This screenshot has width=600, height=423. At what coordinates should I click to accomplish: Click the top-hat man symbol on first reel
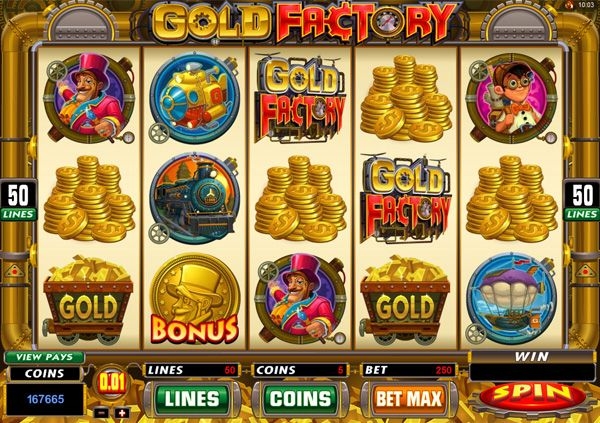click(89, 98)
